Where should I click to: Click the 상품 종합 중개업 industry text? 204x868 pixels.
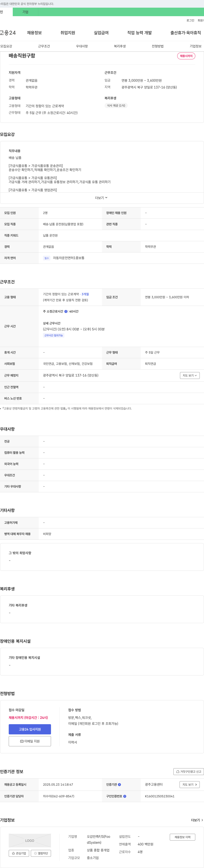[x=98, y=850]
